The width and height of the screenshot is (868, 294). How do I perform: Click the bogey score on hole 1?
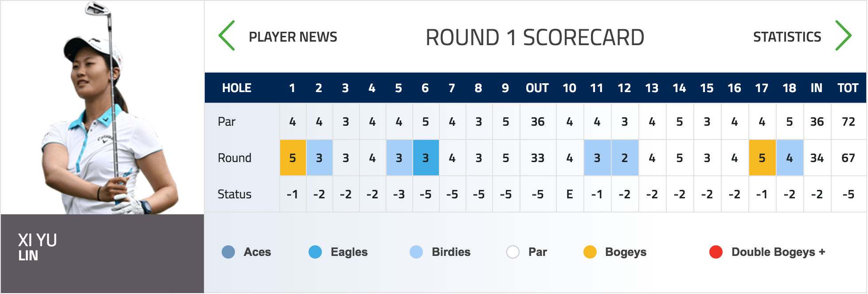(x=293, y=158)
